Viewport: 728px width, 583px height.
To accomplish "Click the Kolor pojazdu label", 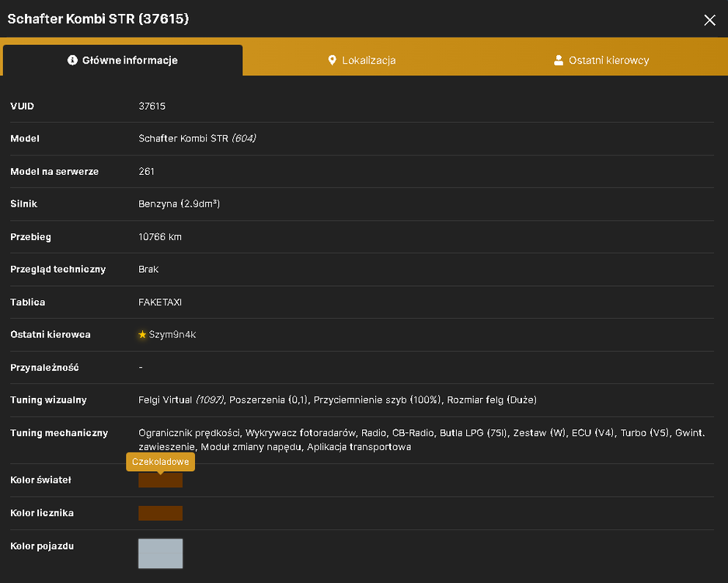I will coord(42,546).
